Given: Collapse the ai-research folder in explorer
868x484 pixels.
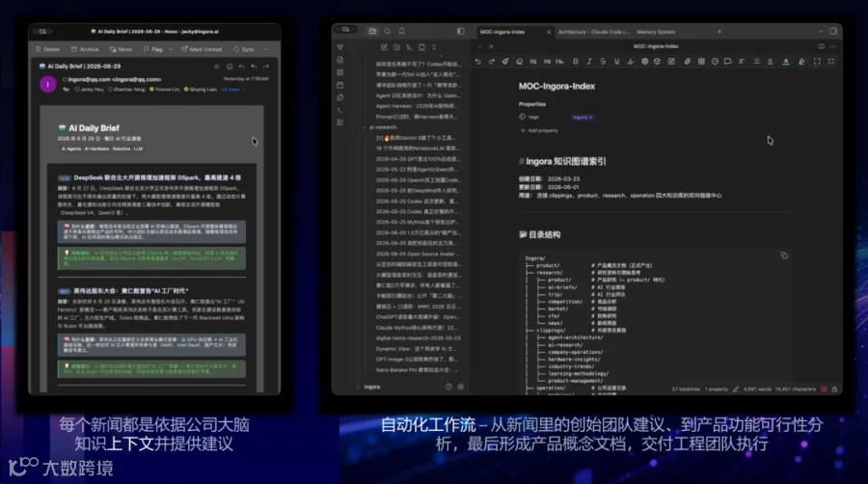Looking at the screenshot, I should coord(365,127).
